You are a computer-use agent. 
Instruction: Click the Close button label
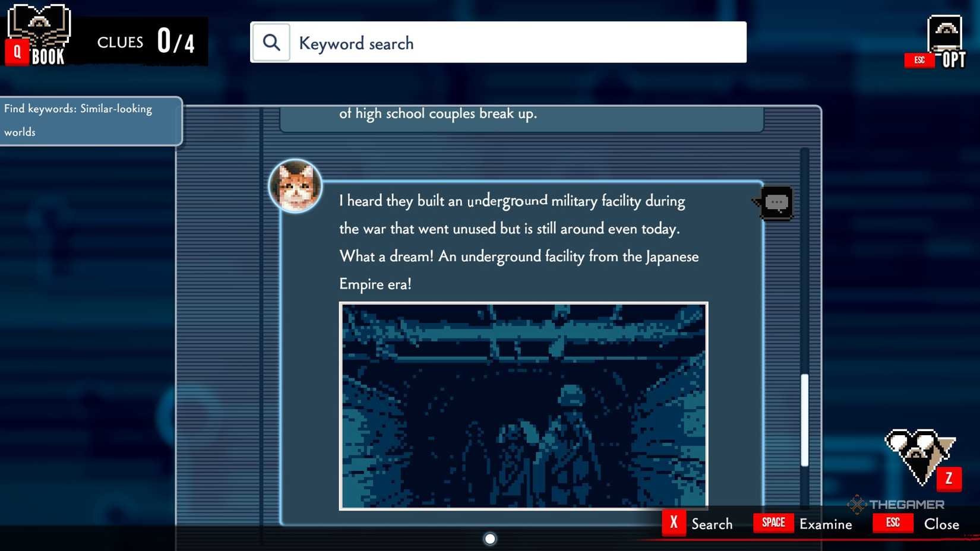point(941,524)
